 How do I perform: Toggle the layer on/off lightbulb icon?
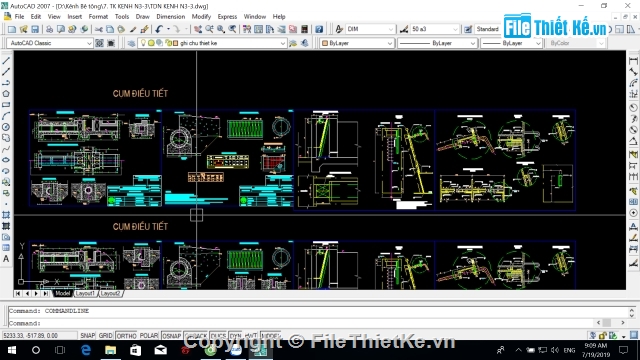[x=143, y=43]
